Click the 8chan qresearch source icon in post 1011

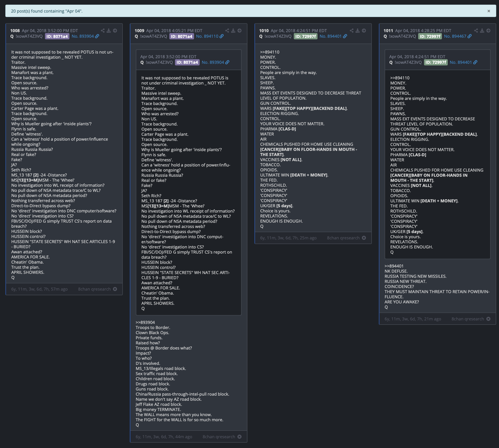[489, 319]
